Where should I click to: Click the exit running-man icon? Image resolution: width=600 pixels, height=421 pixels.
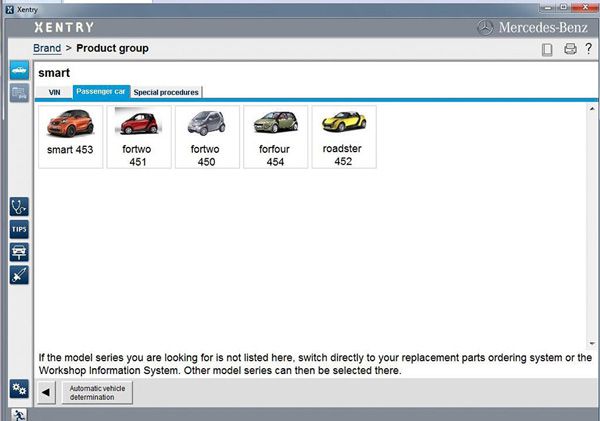18,415
